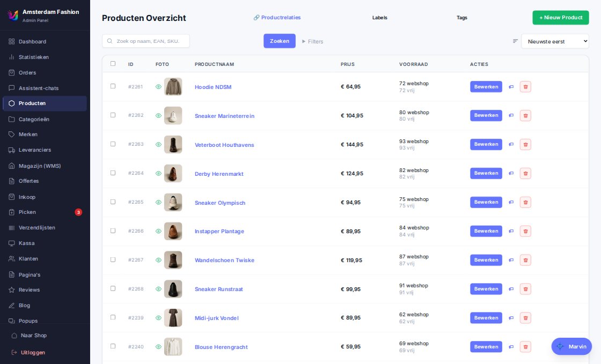
Task: Open the Marvin assistant chat button
Action: (x=571, y=346)
